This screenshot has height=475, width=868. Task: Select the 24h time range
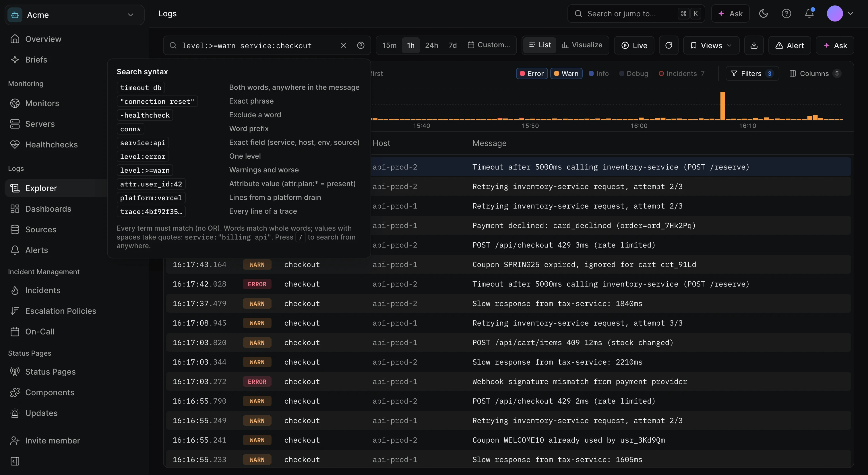click(431, 45)
